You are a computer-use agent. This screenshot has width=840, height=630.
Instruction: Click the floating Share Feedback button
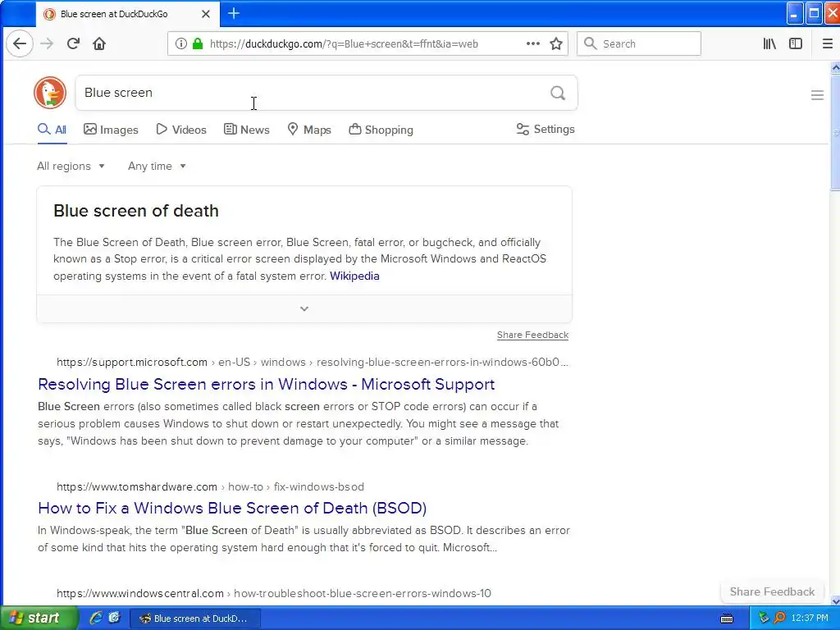pyautogui.click(x=772, y=591)
